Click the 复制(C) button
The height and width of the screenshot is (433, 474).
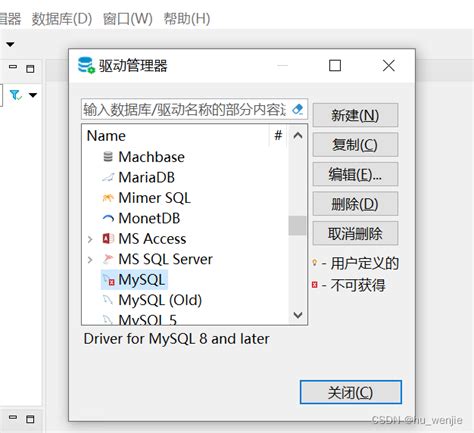coord(355,145)
